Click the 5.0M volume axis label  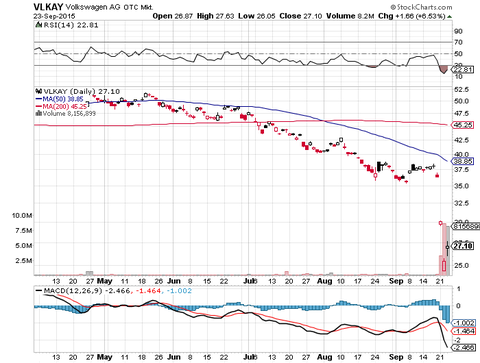point(24,246)
